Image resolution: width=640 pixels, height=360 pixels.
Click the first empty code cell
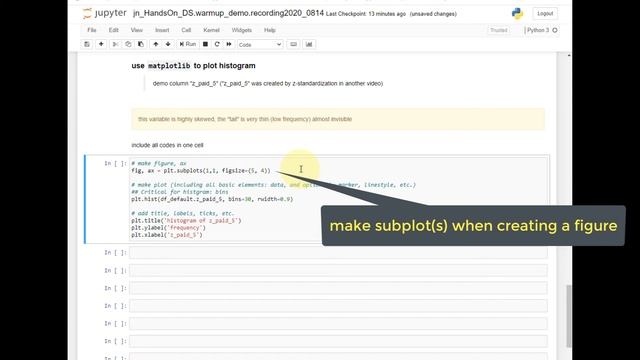(338, 253)
